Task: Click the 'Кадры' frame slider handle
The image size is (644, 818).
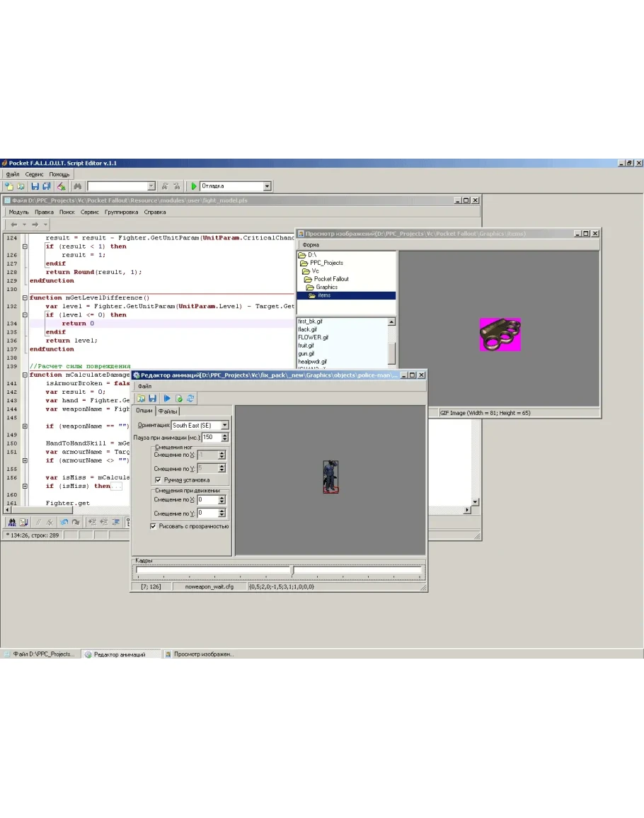Action: pyautogui.click(x=292, y=570)
